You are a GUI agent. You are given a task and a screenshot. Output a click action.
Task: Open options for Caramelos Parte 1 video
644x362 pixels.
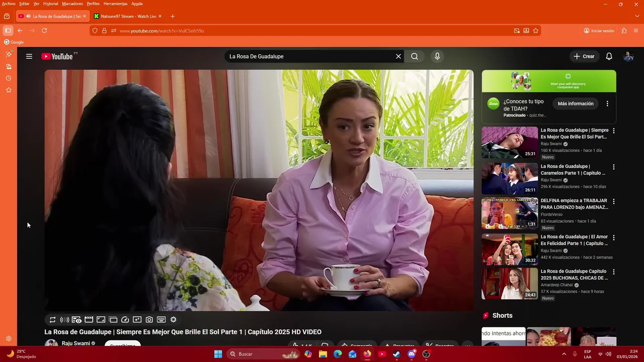(x=613, y=167)
